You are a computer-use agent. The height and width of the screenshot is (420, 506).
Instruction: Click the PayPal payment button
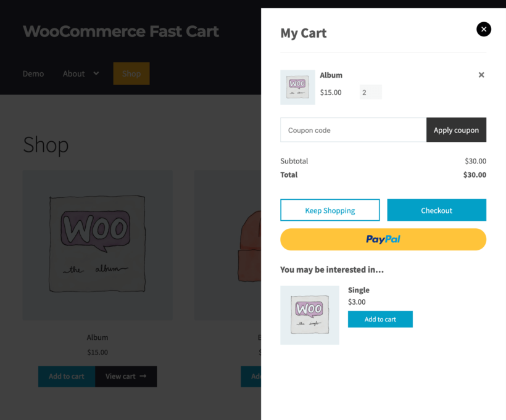tap(383, 239)
